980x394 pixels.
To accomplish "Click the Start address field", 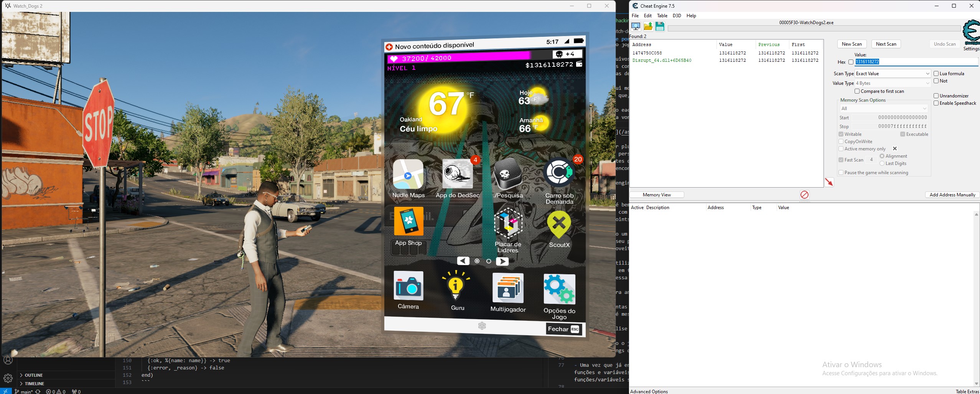I will [890, 117].
